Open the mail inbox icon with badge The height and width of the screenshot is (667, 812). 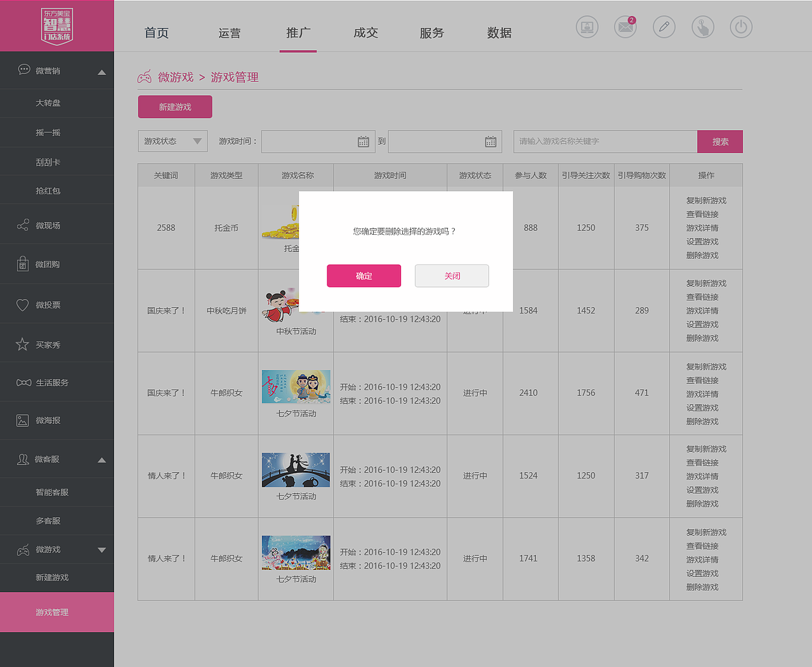click(x=625, y=27)
